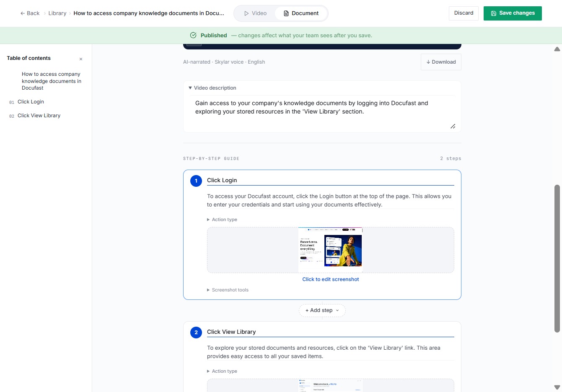
Task: Switch to the Video tab
Action: (x=255, y=13)
